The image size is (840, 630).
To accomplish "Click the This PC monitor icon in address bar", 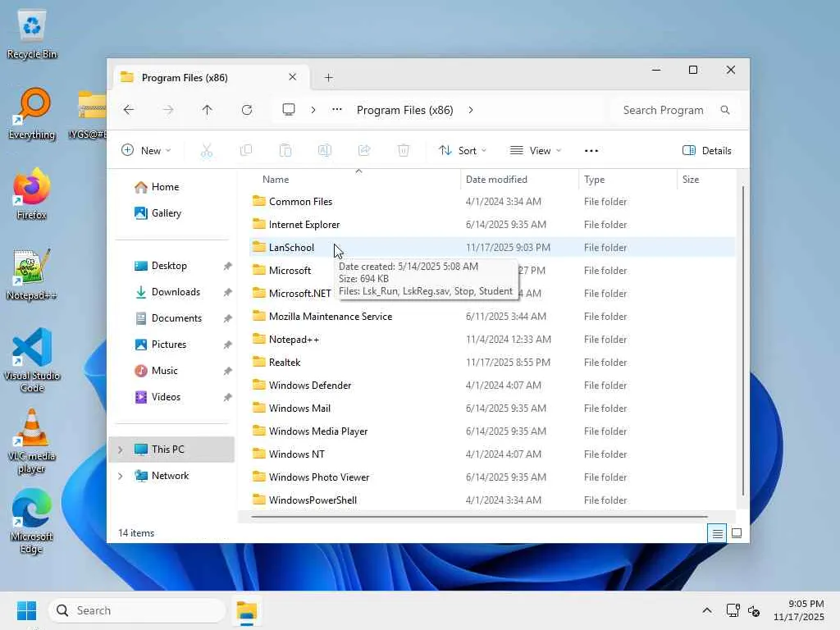I will [289, 110].
